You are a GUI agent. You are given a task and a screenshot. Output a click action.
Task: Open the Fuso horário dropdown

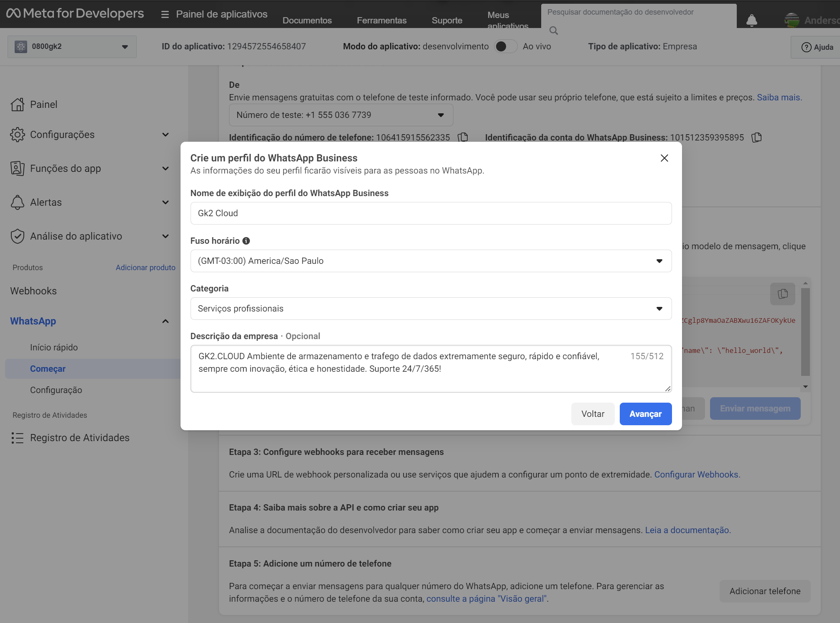pyautogui.click(x=431, y=261)
